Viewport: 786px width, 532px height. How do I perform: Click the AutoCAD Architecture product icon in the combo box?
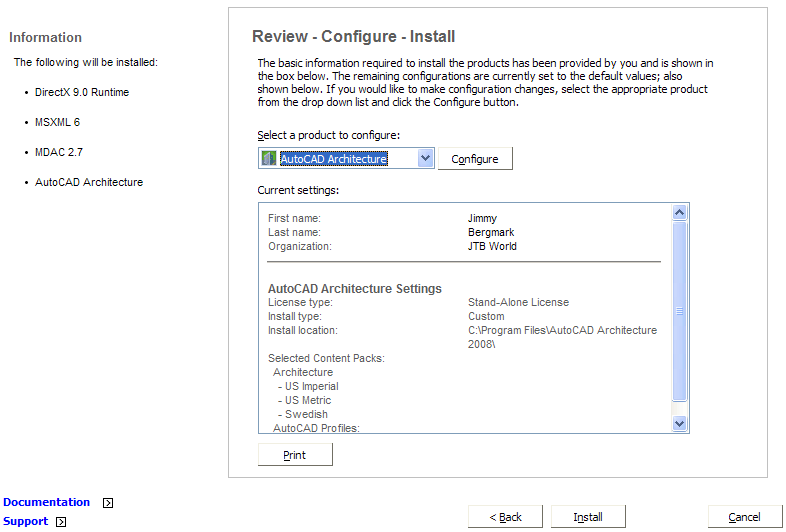269,158
